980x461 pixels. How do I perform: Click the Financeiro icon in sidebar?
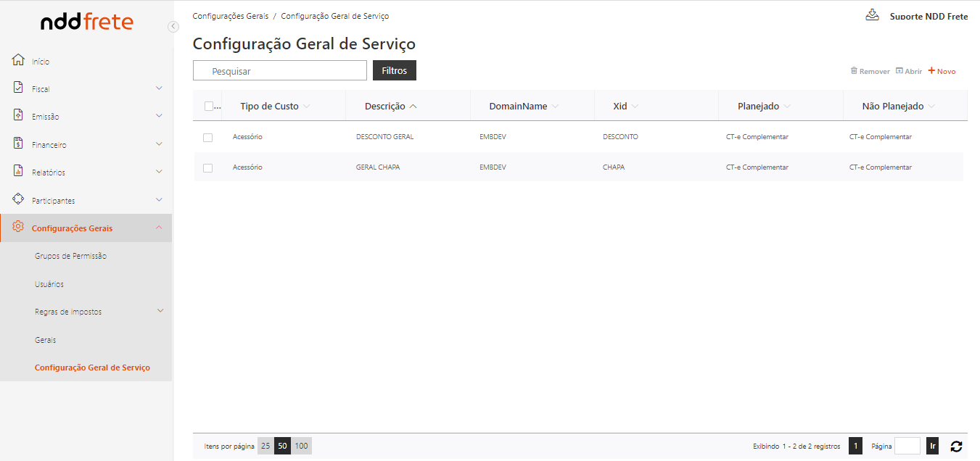19,144
